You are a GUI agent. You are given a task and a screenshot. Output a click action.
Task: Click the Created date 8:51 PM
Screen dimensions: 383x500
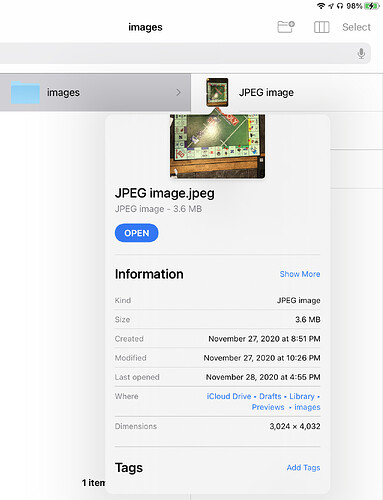(264, 339)
